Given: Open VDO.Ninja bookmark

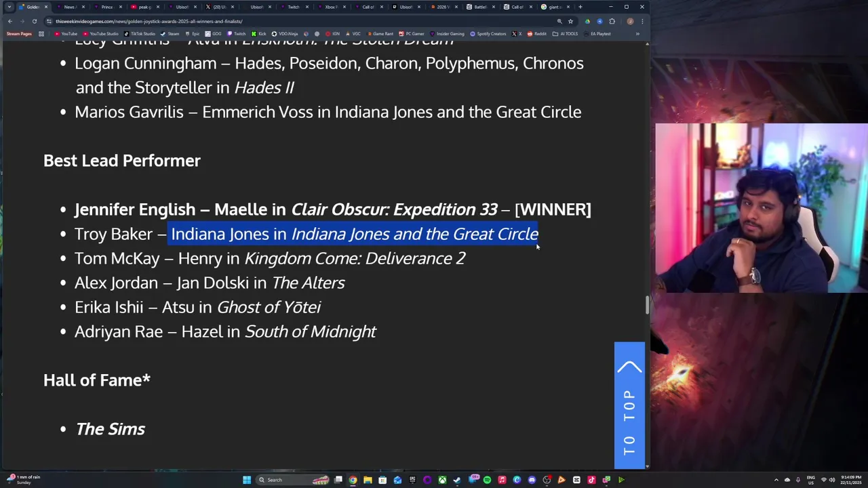Looking at the screenshot, I should (x=285, y=34).
